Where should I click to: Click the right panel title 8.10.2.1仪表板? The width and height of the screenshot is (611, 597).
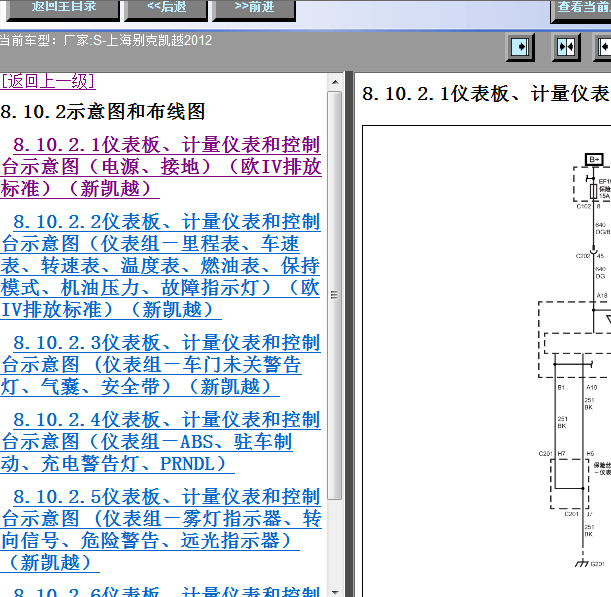pyautogui.click(x=486, y=94)
